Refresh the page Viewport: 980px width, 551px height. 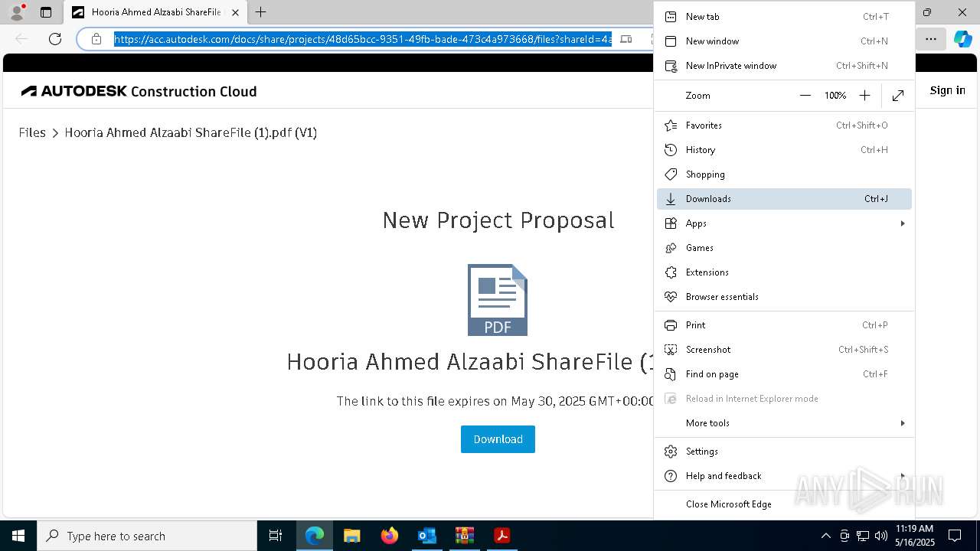[55, 39]
